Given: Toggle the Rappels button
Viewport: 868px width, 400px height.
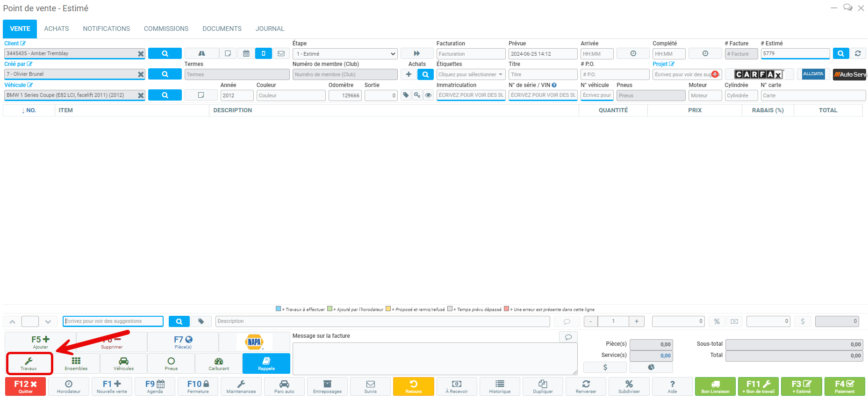Looking at the screenshot, I should [x=266, y=364].
